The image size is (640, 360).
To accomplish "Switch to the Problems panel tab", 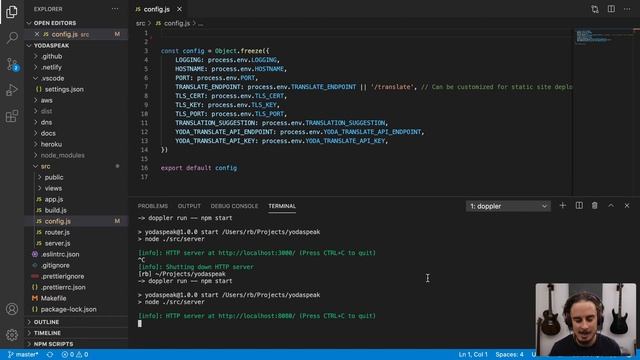I will click(153, 206).
